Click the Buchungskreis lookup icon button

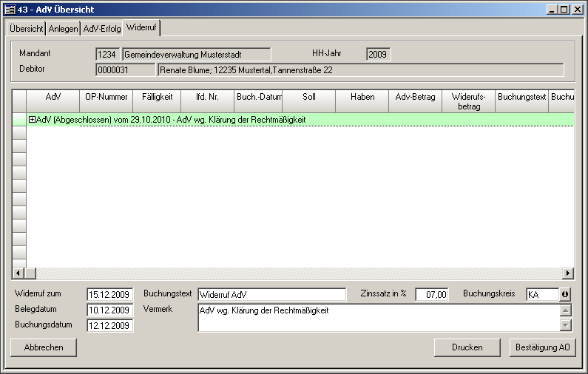click(566, 294)
